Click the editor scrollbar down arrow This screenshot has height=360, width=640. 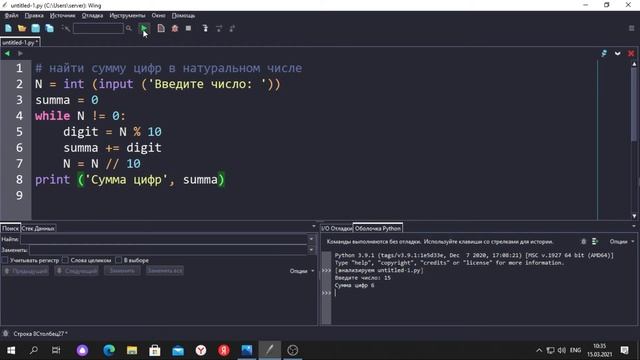point(634,216)
